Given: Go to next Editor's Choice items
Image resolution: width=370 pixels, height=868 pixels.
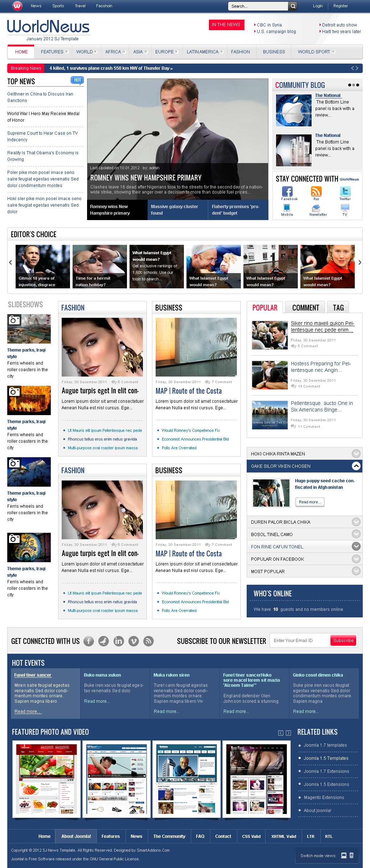Looking at the screenshot, I should pos(359,262).
